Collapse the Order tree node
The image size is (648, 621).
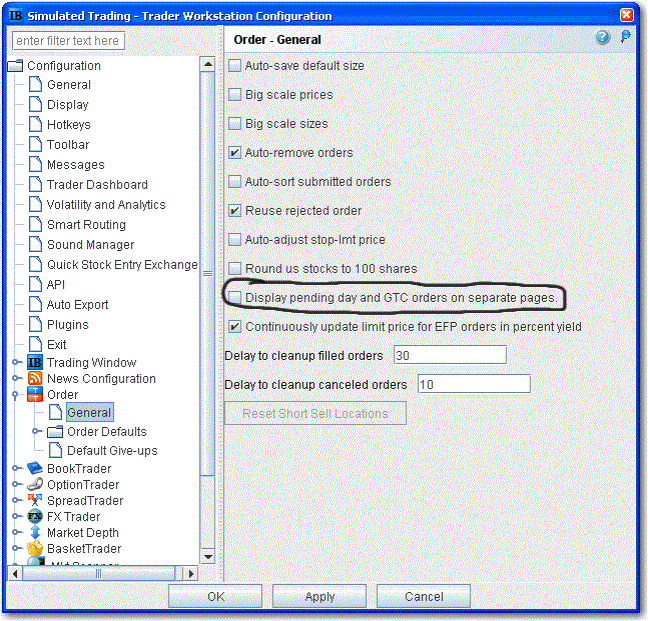16,395
